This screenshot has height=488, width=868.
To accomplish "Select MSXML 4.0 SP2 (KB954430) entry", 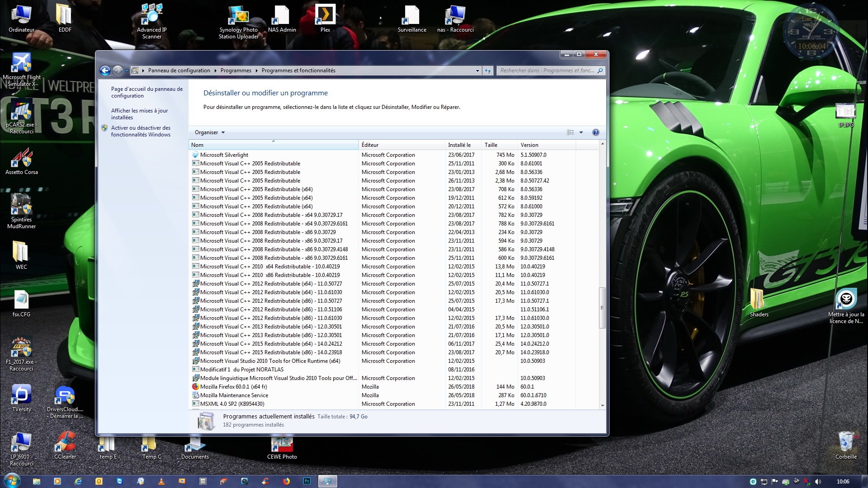I will 393,404.
